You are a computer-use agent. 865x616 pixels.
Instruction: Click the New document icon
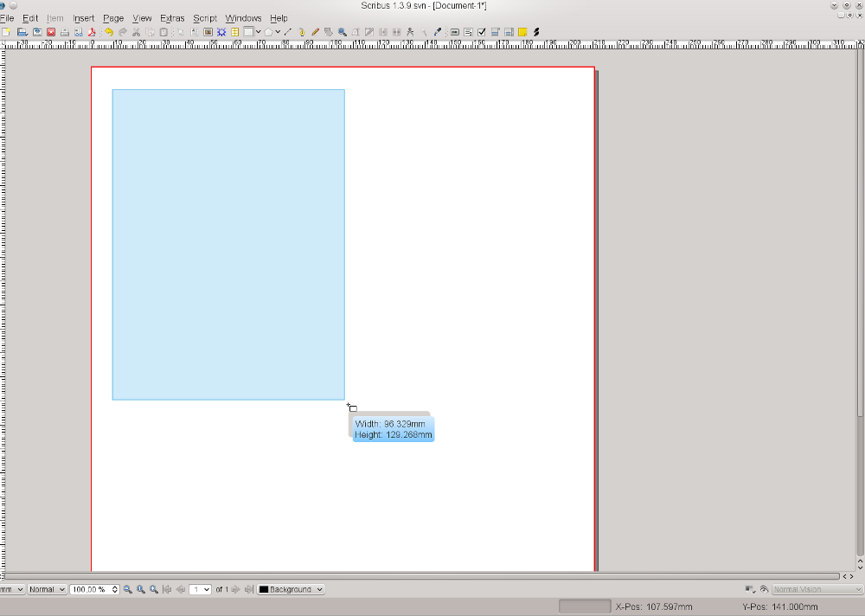(x=6, y=32)
